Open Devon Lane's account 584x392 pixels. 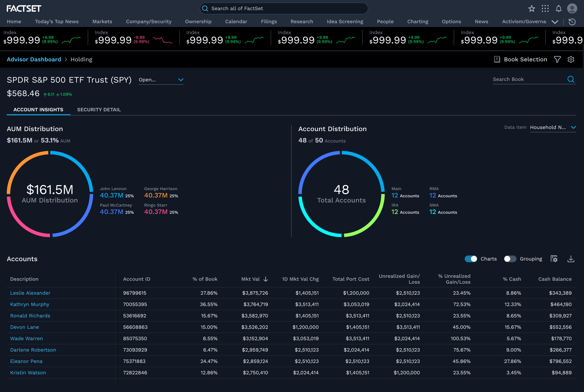pos(24,327)
